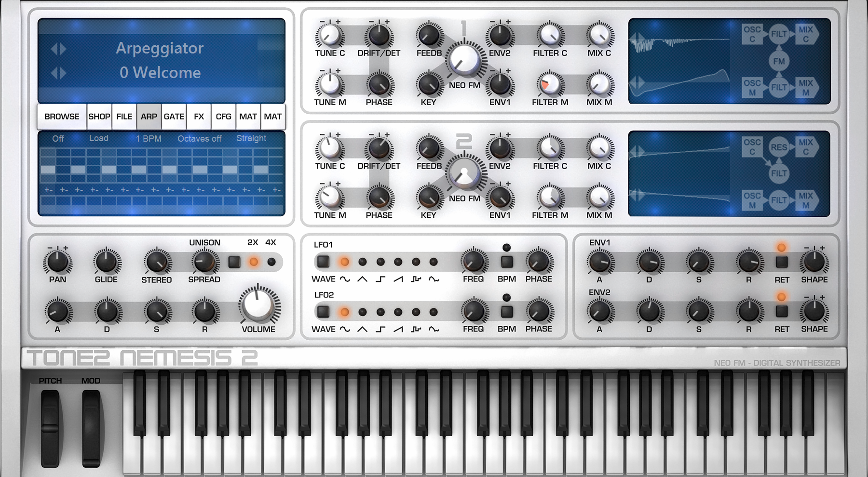This screenshot has width=868, height=477.
Task: Click the PITCH wheel
Action: pos(50,428)
